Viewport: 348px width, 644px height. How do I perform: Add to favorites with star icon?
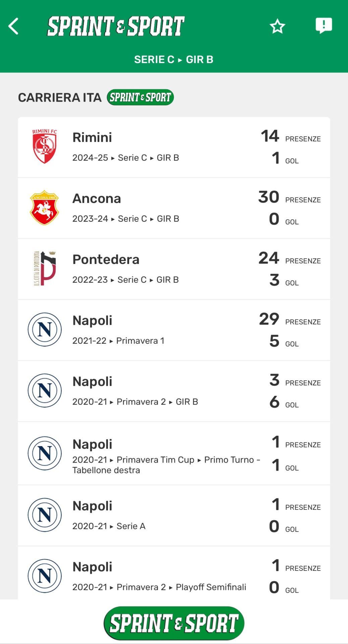coord(277,26)
